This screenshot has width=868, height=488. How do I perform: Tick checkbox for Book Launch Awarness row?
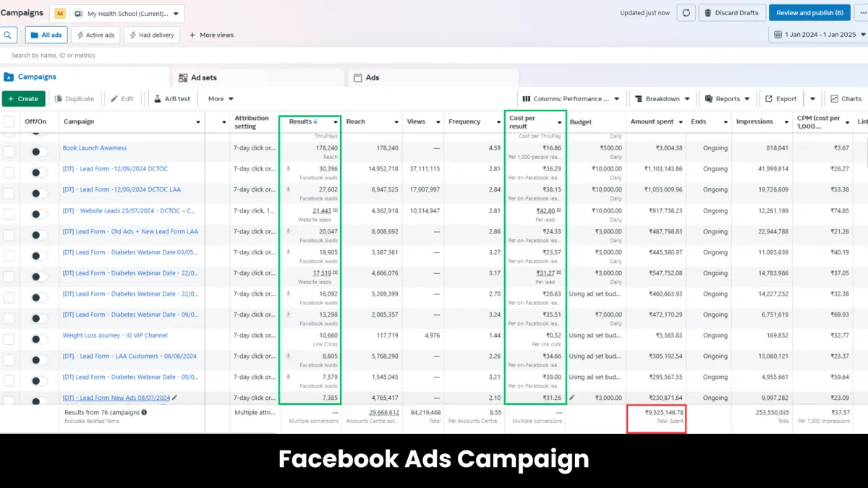[x=9, y=152]
